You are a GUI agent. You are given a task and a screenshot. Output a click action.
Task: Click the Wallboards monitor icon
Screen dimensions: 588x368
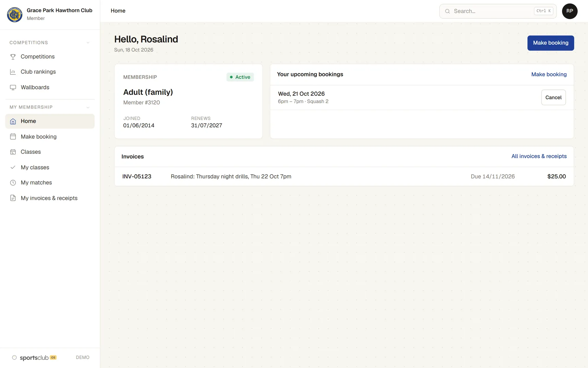tap(13, 88)
